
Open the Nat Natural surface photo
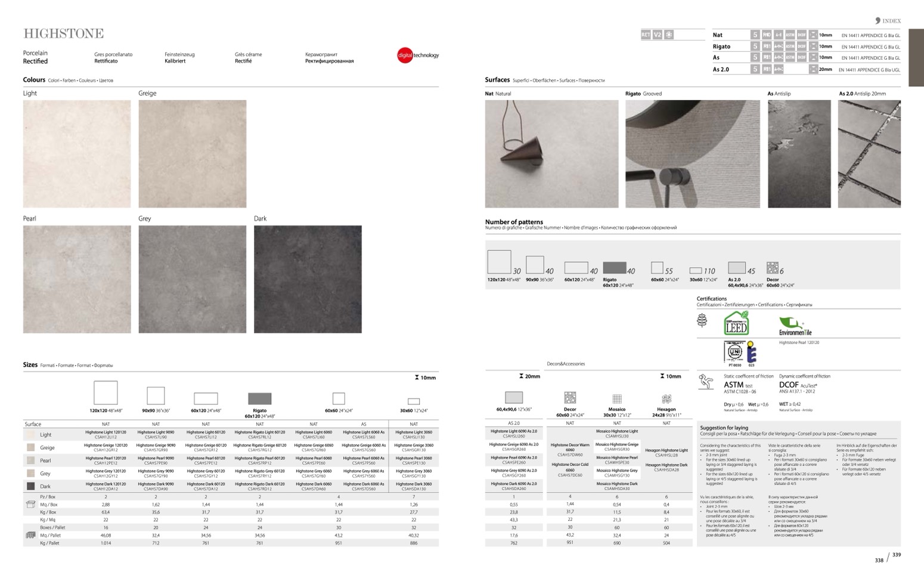pyautogui.click(x=551, y=154)
